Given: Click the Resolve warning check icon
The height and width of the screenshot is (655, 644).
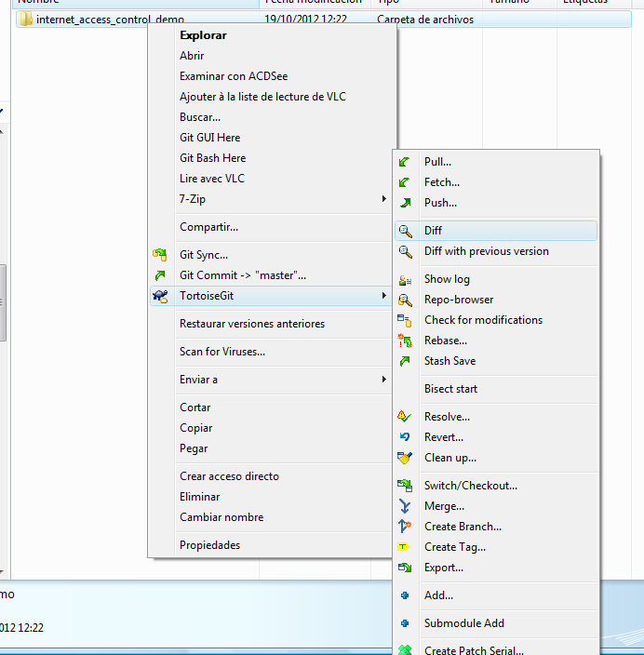Looking at the screenshot, I should click(x=404, y=417).
